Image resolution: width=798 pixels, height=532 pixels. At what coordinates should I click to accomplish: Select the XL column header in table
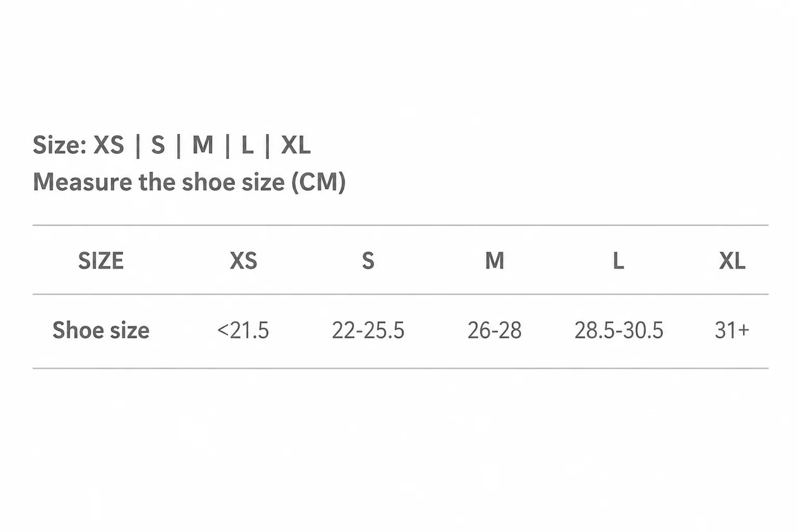(732, 261)
